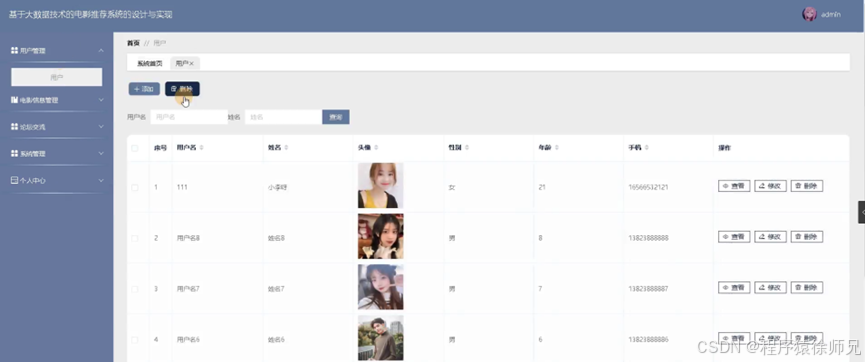Sort by 性别 column arrows
Viewport: 865px width, 362px height.
click(x=467, y=148)
